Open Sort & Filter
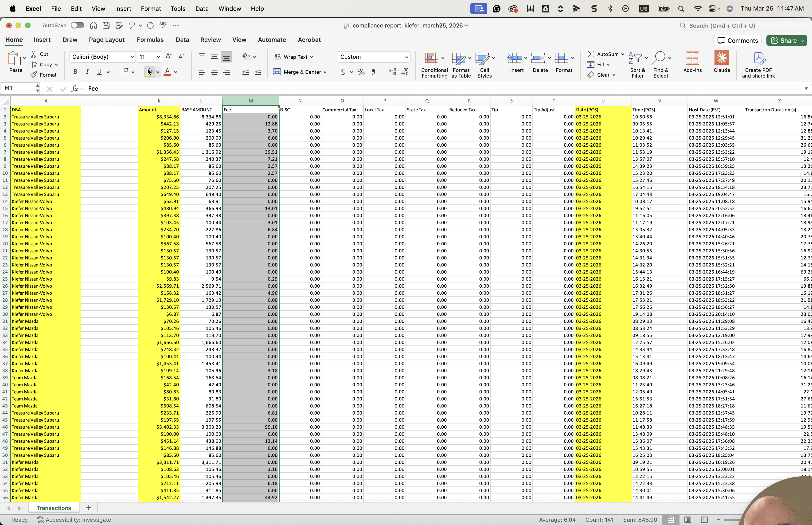This screenshot has height=525, width=812. (637, 65)
